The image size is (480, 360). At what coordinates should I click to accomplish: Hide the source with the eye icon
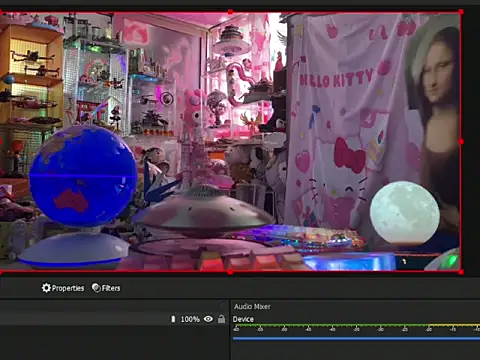click(208, 319)
